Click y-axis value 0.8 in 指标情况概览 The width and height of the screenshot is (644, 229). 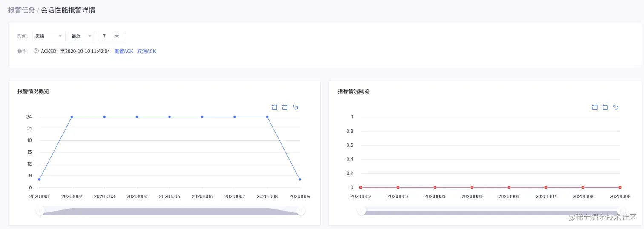(x=350, y=131)
